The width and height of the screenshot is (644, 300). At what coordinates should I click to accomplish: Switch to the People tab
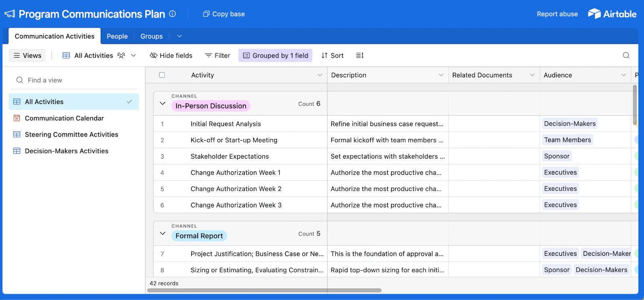[x=117, y=36]
